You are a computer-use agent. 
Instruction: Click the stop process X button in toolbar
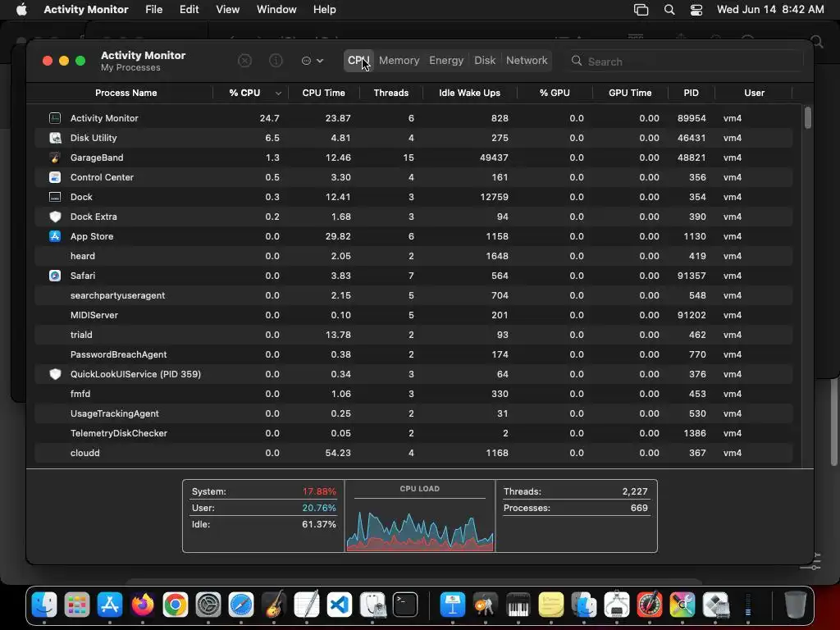pyautogui.click(x=244, y=61)
